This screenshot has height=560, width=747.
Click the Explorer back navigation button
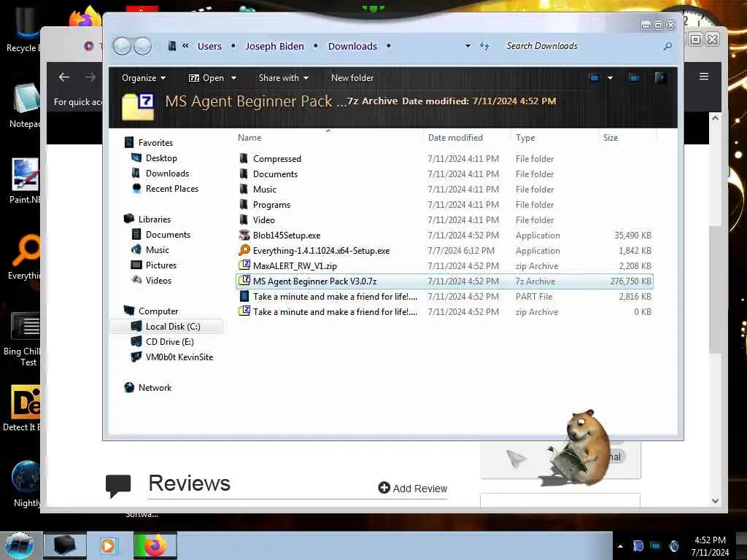(x=122, y=46)
